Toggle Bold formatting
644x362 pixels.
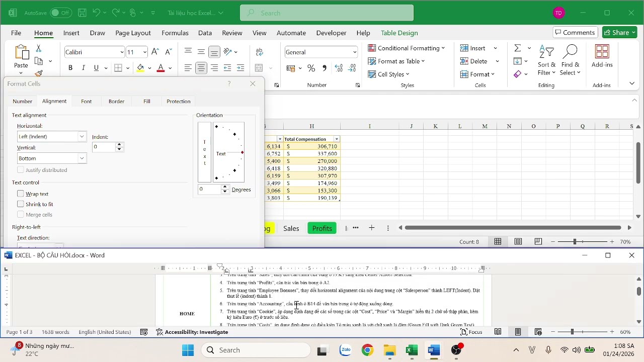pos(70,68)
